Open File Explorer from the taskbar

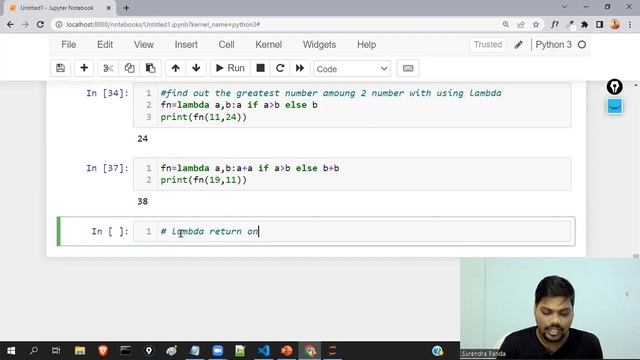80,351
